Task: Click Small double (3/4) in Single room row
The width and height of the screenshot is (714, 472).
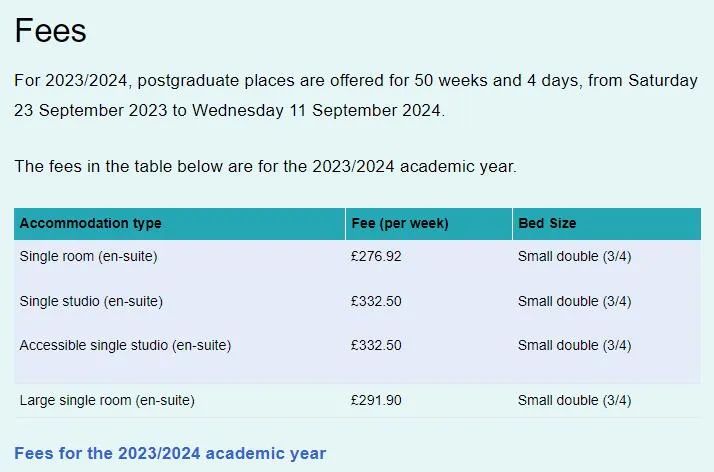Action: tap(575, 256)
